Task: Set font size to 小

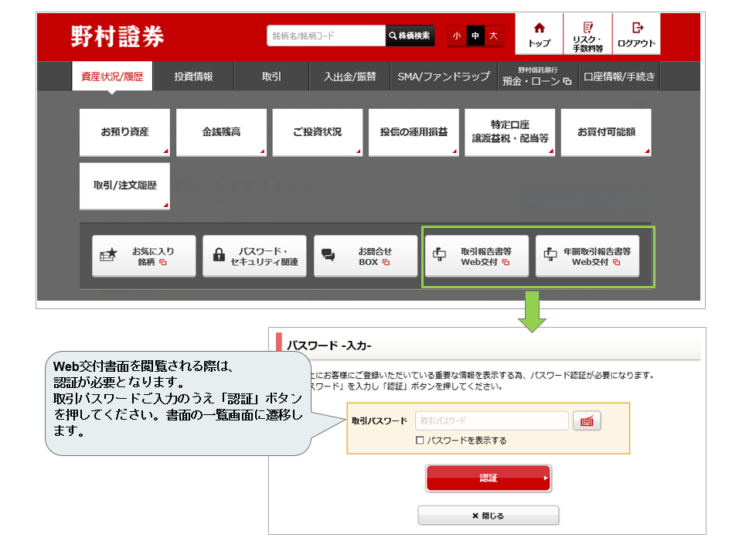Action: 457,36
